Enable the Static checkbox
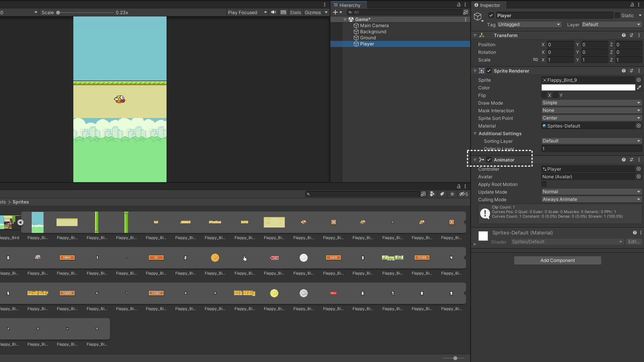The height and width of the screenshot is (362, 644). pos(617,15)
